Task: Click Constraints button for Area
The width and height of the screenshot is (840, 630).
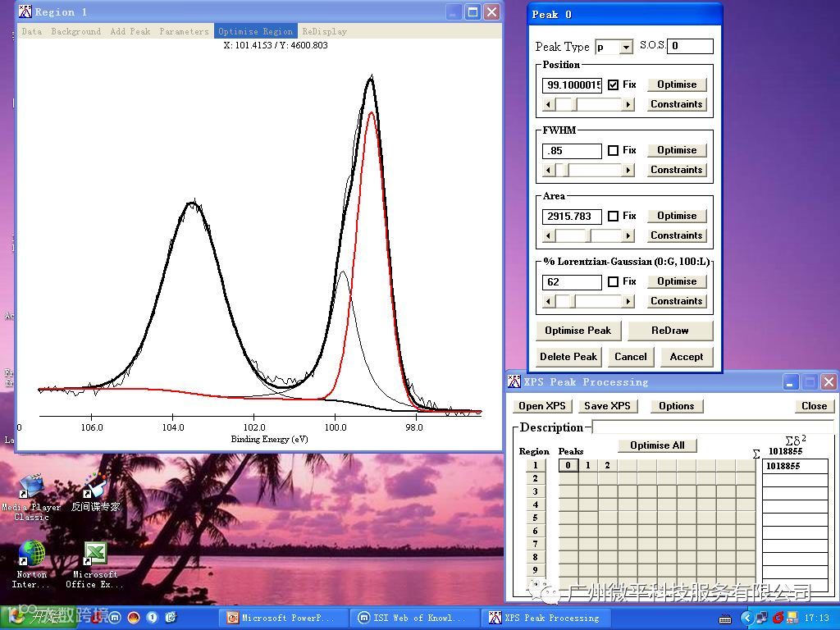Action: coord(677,235)
